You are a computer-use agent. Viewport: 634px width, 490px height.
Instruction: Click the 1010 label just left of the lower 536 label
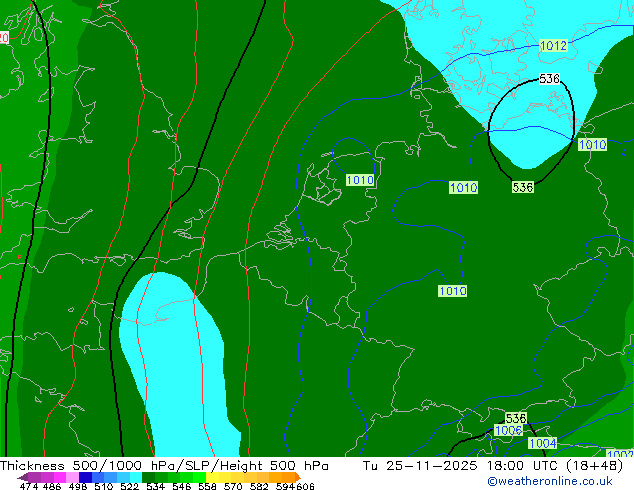click(x=463, y=188)
